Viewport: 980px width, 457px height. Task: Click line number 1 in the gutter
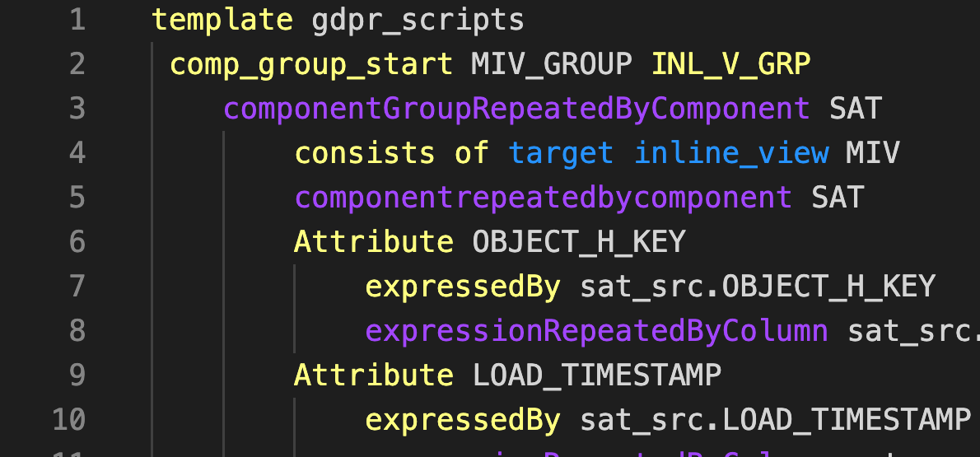77,20
